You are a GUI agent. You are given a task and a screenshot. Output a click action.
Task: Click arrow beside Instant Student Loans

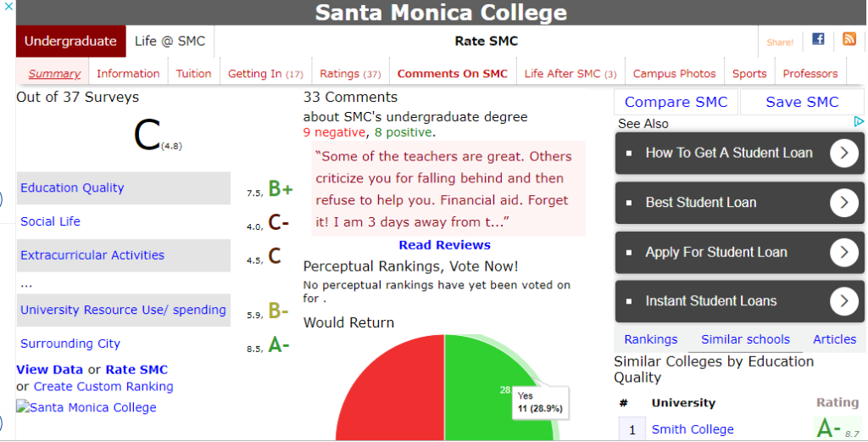click(843, 301)
